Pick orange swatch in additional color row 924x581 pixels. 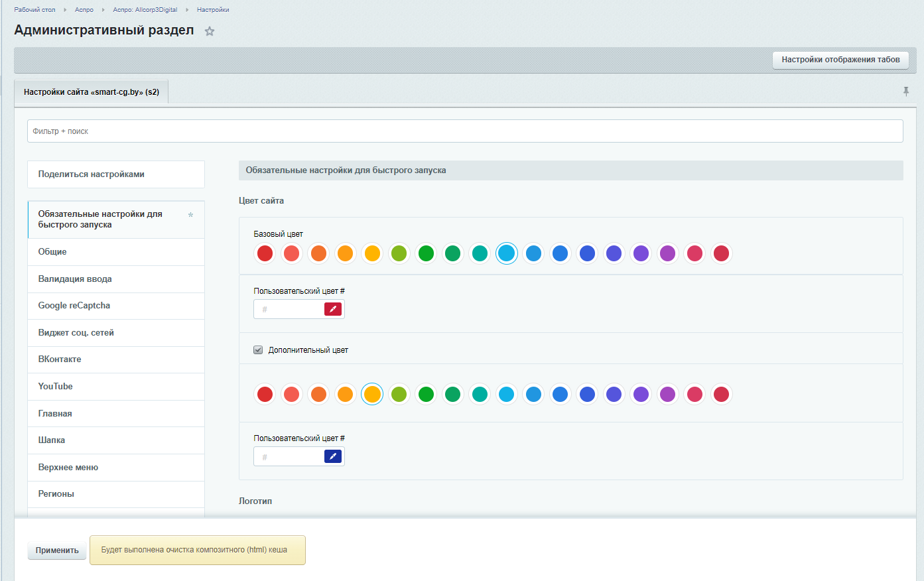coord(318,395)
